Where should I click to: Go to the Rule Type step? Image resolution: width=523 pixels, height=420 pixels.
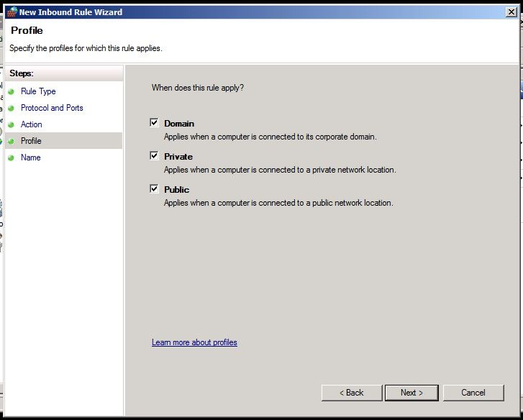coord(38,91)
